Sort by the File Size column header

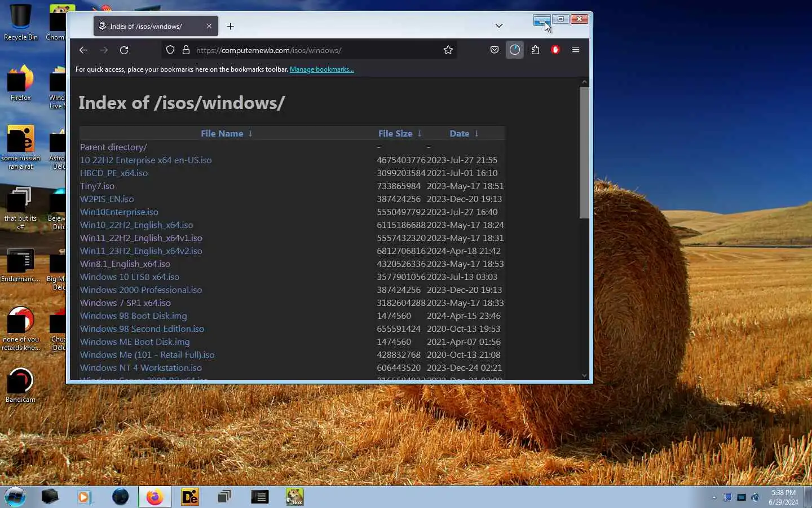pos(400,133)
